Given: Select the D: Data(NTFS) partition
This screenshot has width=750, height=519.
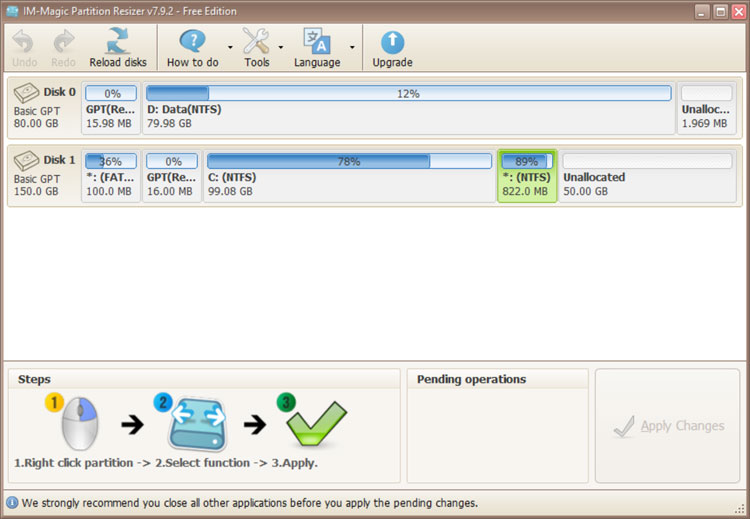Looking at the screenshot, I should [x=408, y=108].
